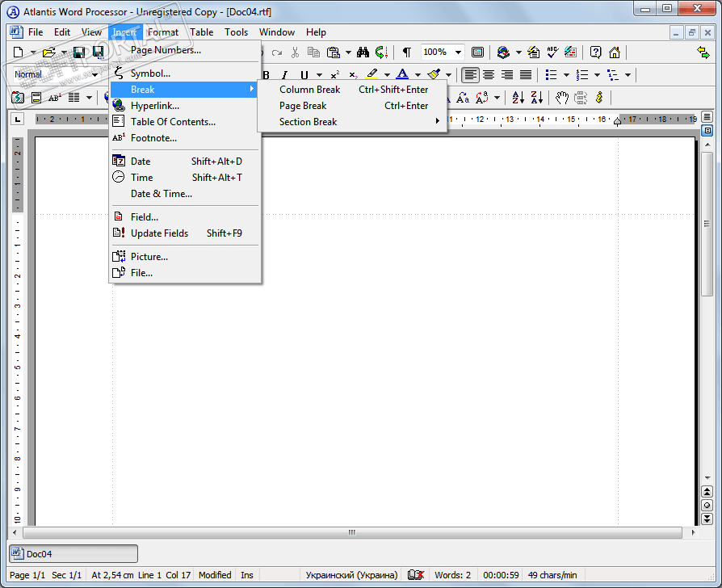Expand the paste options dropdown arrow
The width and height of the screenshot is (722, 588).
click(x=348, y=52)
